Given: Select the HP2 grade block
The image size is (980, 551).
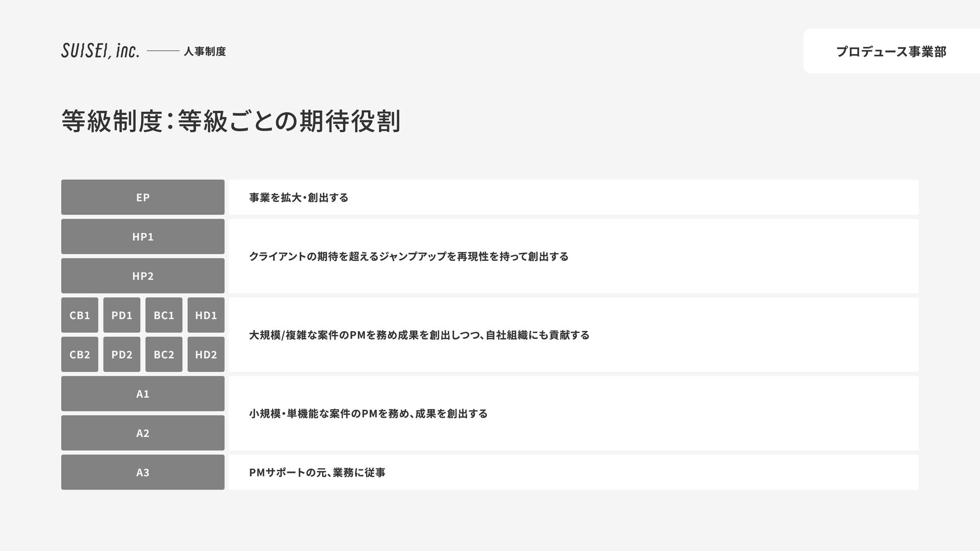Looking at the screenshot, I should (x=143, y=275).
